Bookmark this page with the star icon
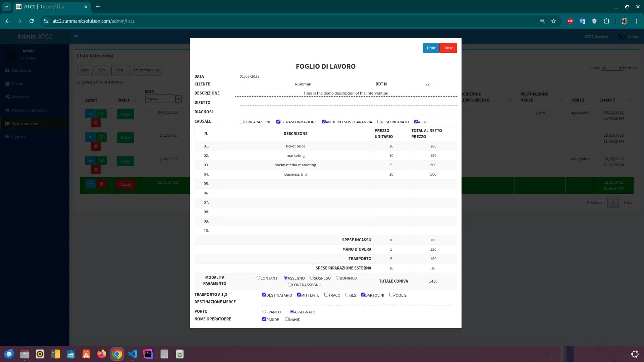Image resolution: width=644 pixels, height=362 pixels. [x=553, y=21]
